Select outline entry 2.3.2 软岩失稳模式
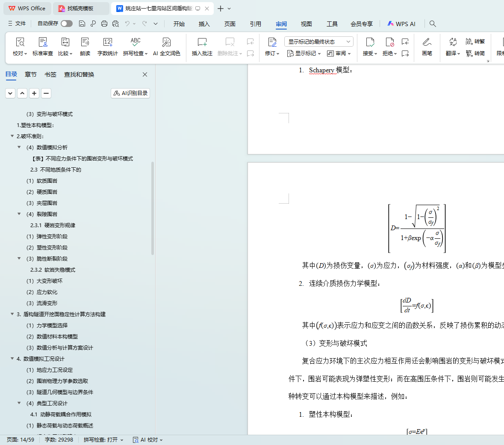This screenshot has width=504, height=445. (53, 270)
